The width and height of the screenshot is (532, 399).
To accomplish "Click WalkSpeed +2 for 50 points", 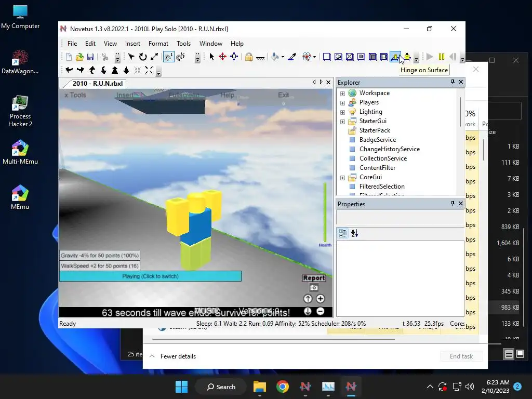I will pos(100,265).
